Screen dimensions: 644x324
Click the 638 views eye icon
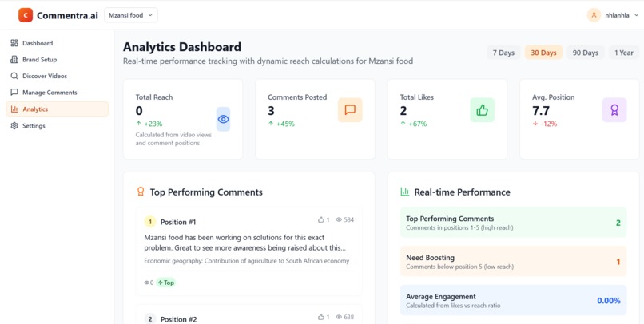(x=339, y=317)
